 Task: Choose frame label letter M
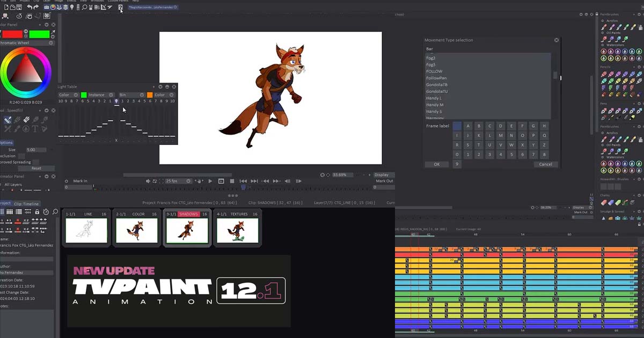point(501,136)
